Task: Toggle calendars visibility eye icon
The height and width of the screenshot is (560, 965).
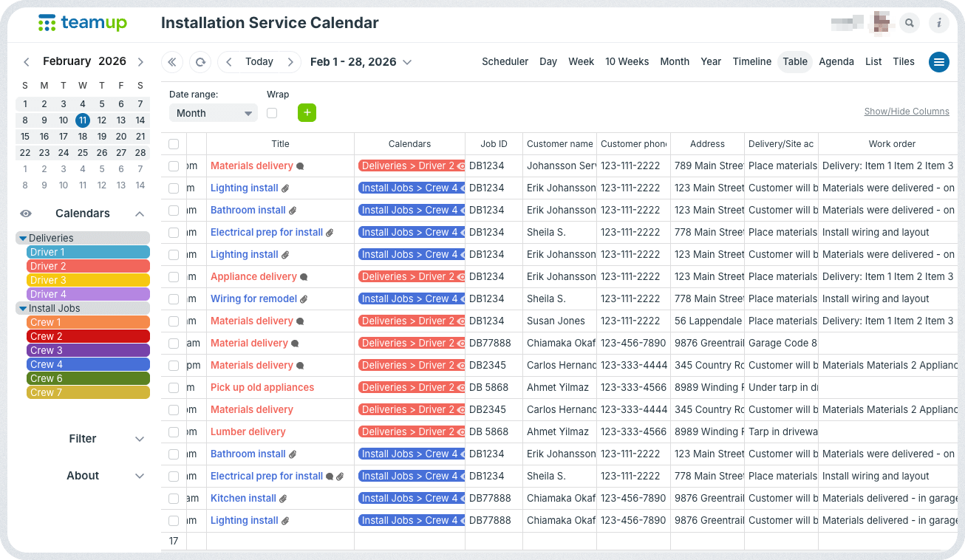Action: coord(26,214)
